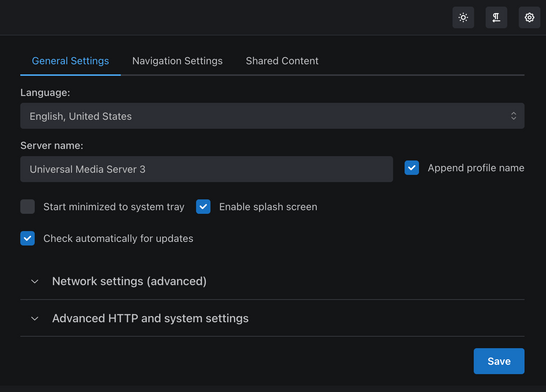Open the Language dropdown
Viewport: 546px width, 392px height.
point(272,116)
